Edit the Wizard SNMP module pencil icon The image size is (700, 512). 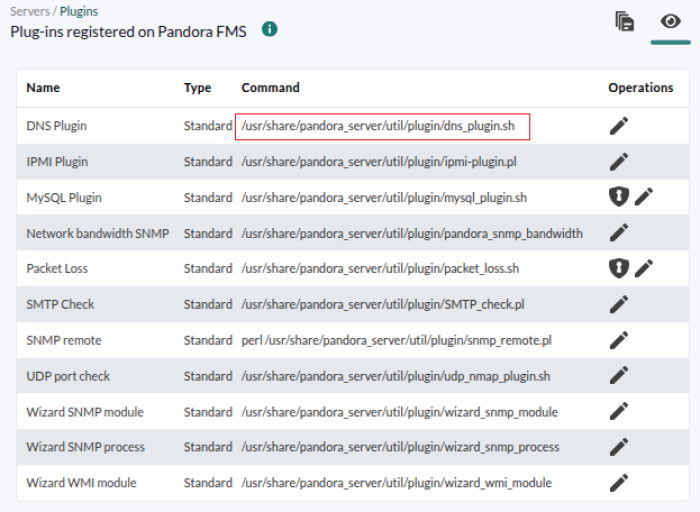[619, 412]
